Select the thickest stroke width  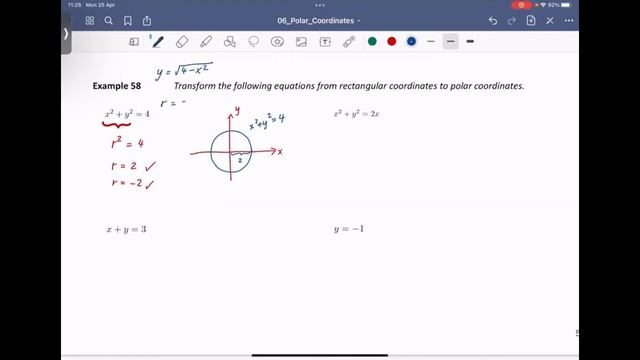470,41
